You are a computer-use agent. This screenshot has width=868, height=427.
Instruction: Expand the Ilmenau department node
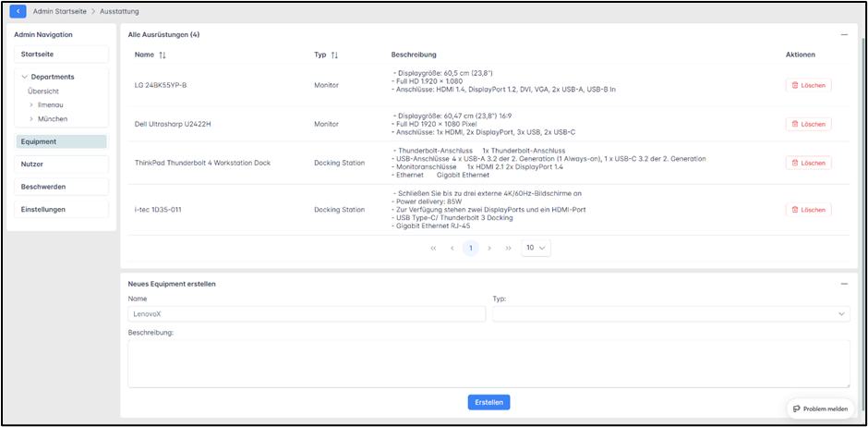click(x=31, y=105)
